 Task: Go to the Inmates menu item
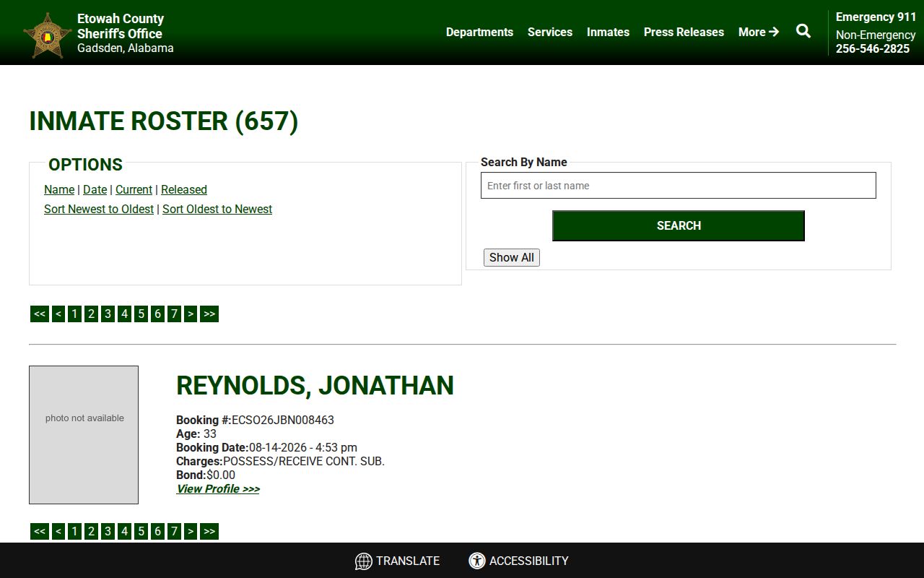(608, 32)
